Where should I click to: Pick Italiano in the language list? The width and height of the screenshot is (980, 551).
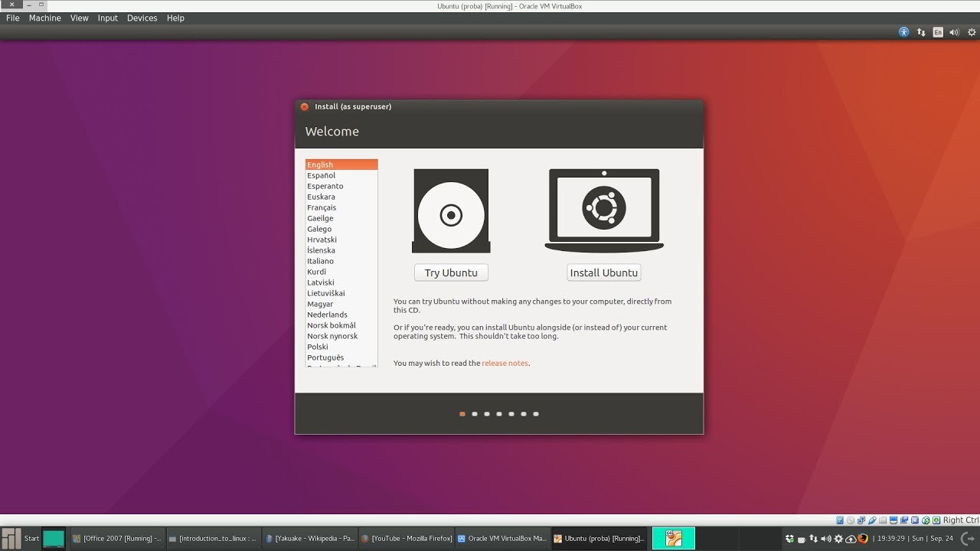(341, 261)
